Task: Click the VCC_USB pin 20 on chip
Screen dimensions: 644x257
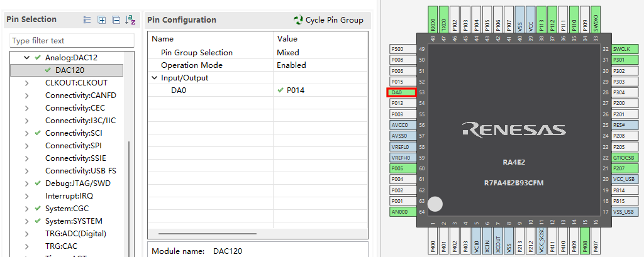Action: click(x=625, y=180)
